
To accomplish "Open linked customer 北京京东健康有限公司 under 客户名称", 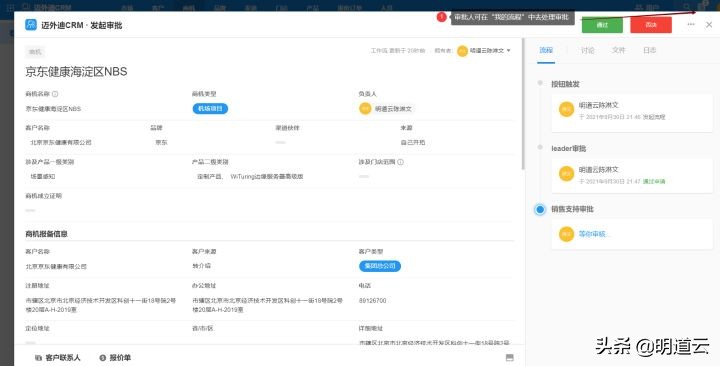I will tap(61, 143).
